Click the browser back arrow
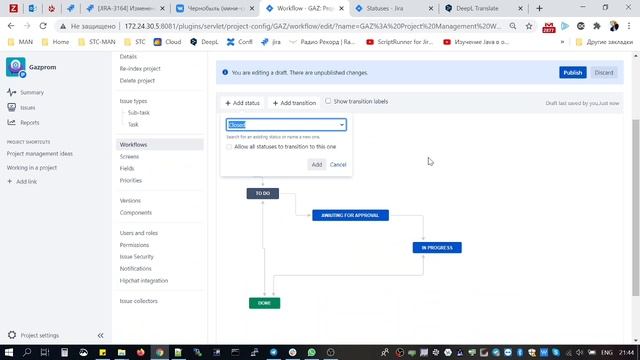The height and width of the screenshot is (360, 640). pos(11,26)
